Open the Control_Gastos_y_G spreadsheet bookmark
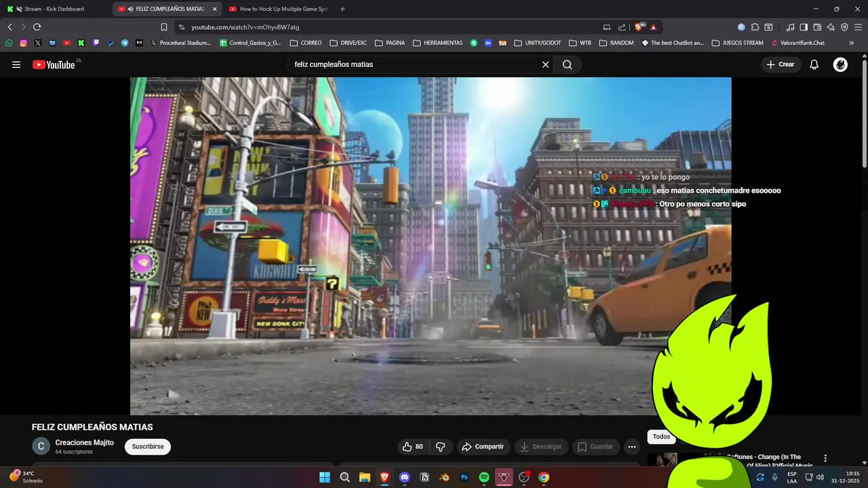 (x=250, y=43)
